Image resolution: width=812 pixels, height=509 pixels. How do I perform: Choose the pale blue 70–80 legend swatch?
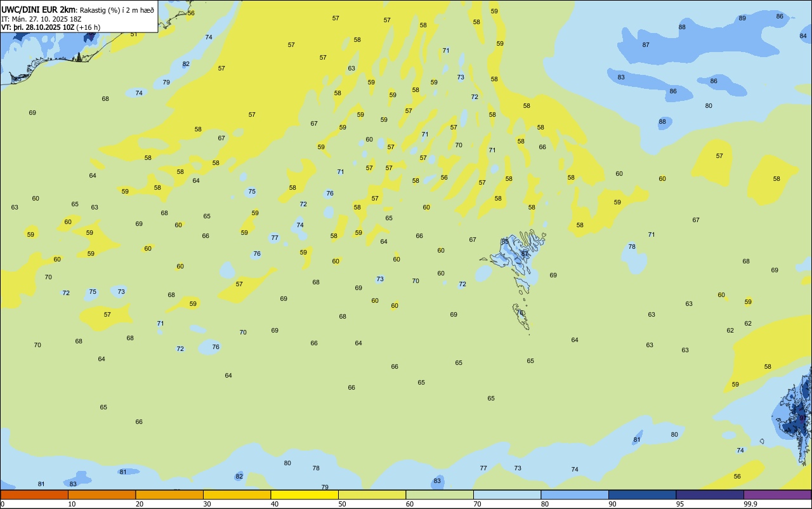507,494
